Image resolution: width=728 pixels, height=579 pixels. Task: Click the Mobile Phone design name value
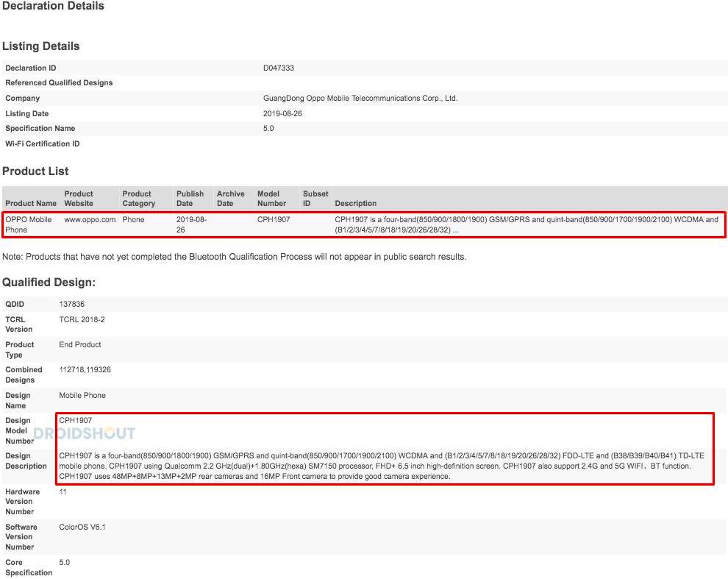tap(82, 396)
